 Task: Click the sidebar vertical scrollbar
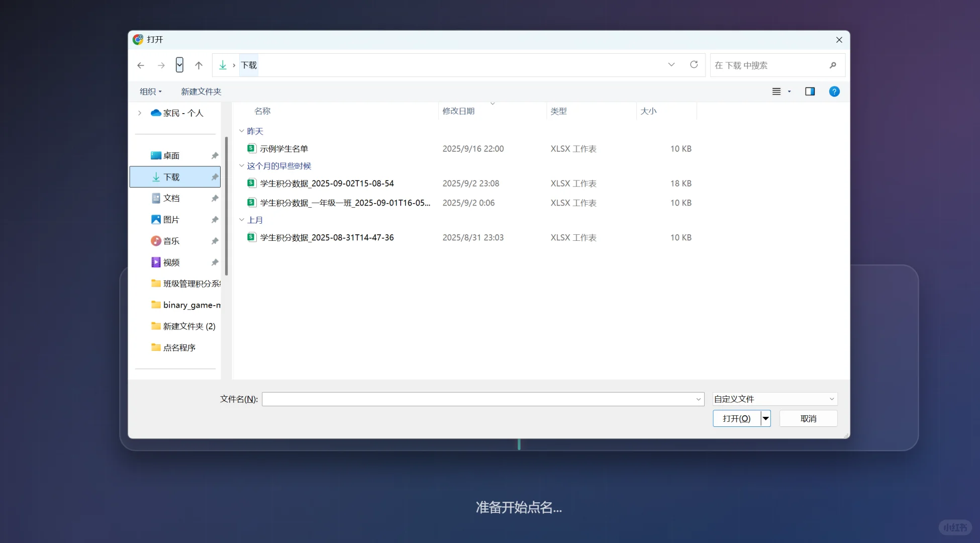click(x=226, y=206)
